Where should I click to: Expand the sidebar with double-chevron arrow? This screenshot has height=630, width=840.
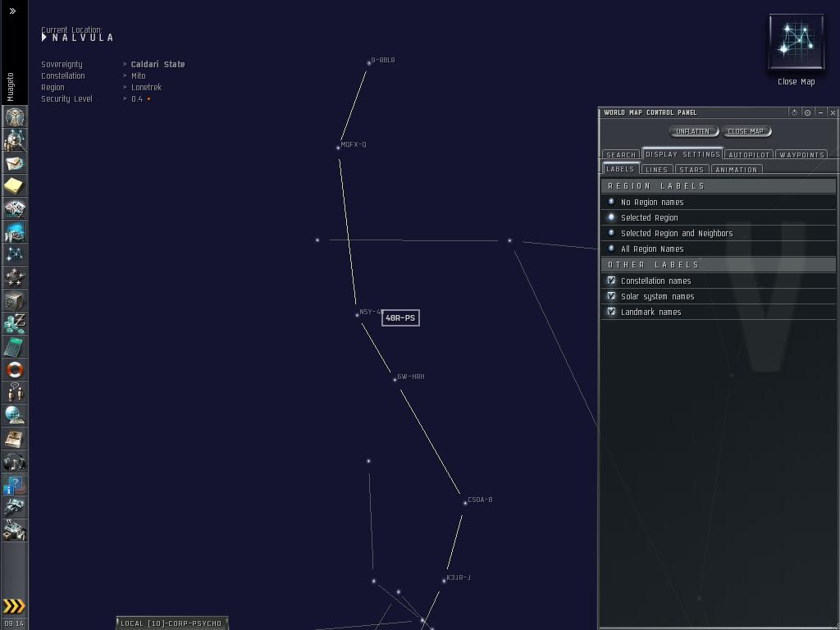[13, 11]
